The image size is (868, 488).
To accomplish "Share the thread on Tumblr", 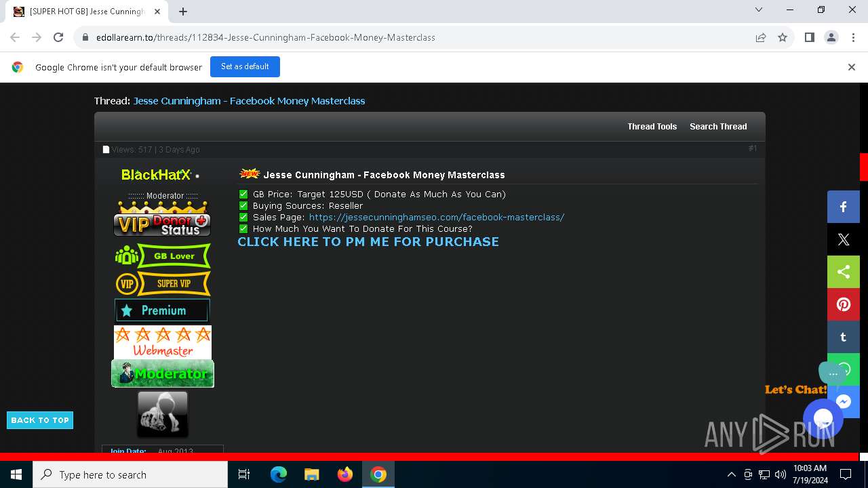I will pyautogui.click(x=843, y=337).
